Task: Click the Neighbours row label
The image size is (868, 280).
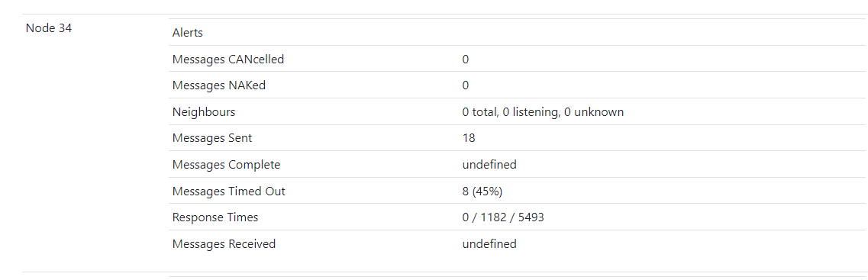Action: [x=204, y=112]
